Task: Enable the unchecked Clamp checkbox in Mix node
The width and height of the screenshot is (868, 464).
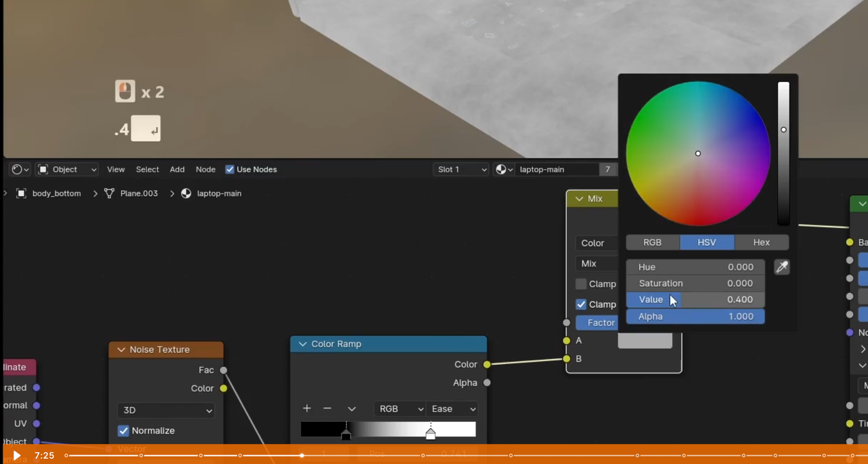Action: [581, 284]
